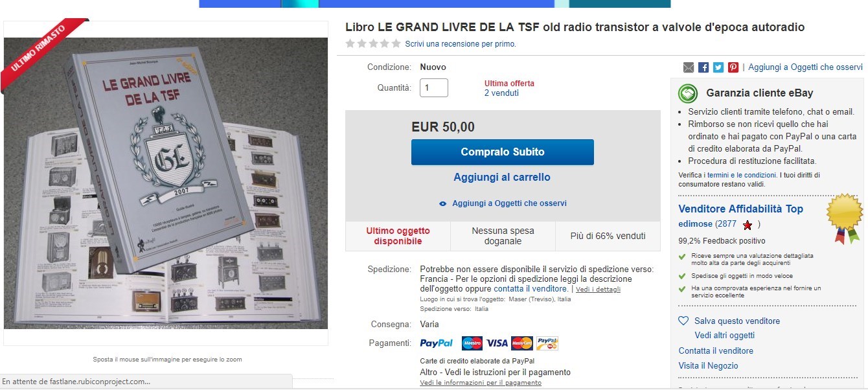Click the red feedback star next to edimose
This screenshot has height=390, width=868.
(748, 225)
